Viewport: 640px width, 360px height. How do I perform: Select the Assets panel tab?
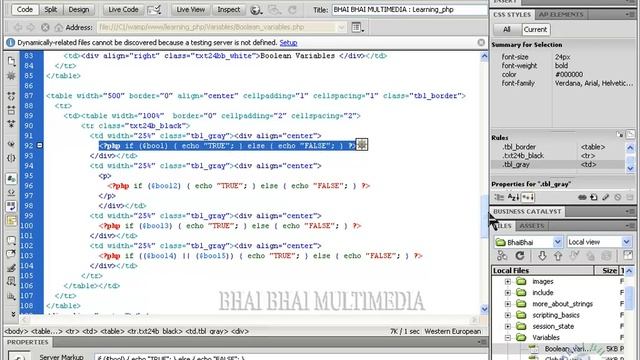pos(531,226)
